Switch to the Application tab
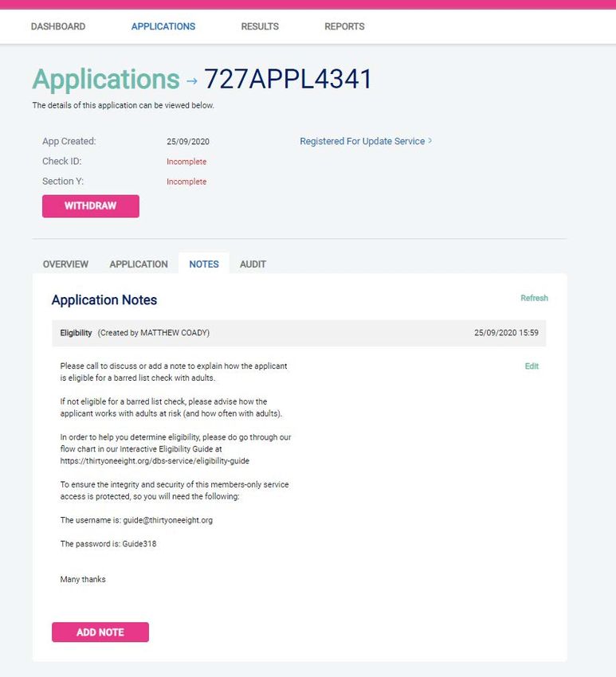The width and height of the screenshot is (616, 677). click(x=139, y=264)
